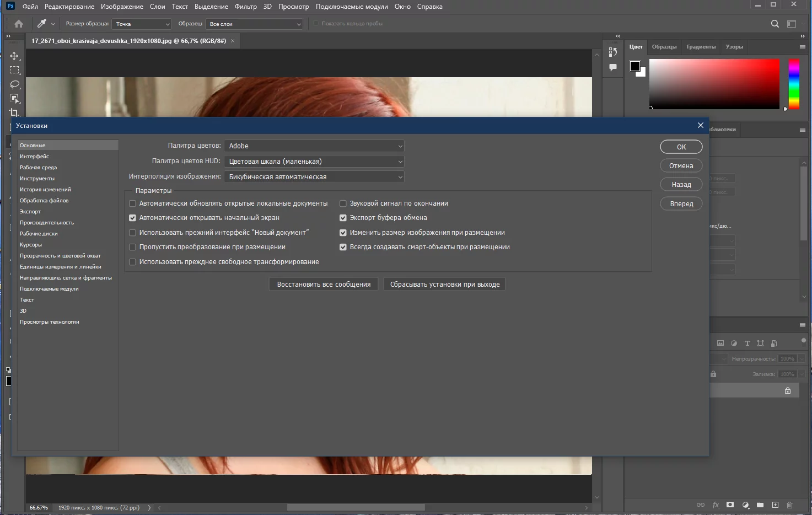
Task: Click the zoom percentage field 66,67%
Action: (x=39, y=507)
